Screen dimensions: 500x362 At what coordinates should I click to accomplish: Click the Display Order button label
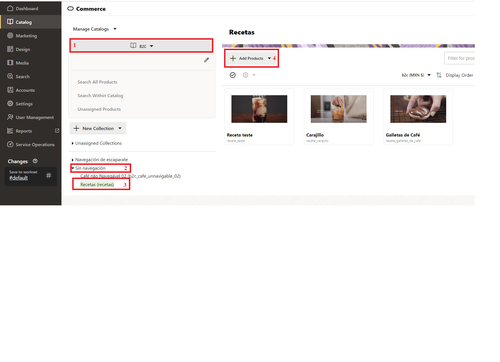(x=459, y=75)
